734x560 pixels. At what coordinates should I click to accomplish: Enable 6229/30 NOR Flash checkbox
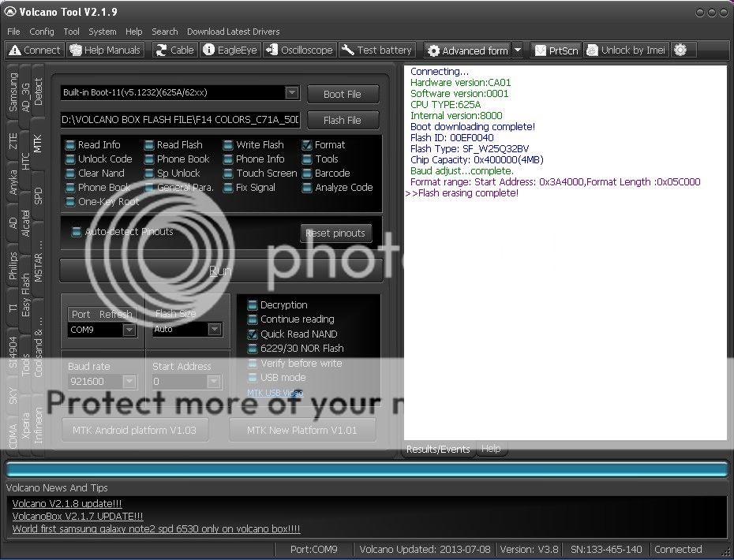click(x=253, y=349)
